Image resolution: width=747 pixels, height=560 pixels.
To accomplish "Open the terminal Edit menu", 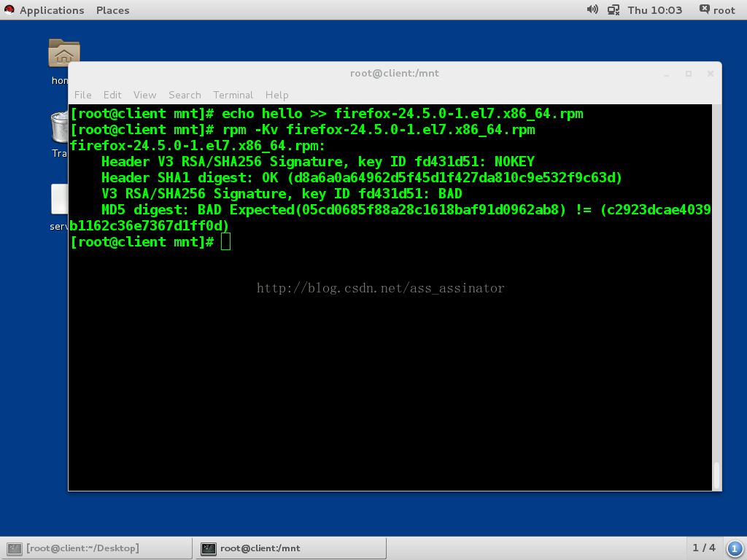I will tap(112, 95).
